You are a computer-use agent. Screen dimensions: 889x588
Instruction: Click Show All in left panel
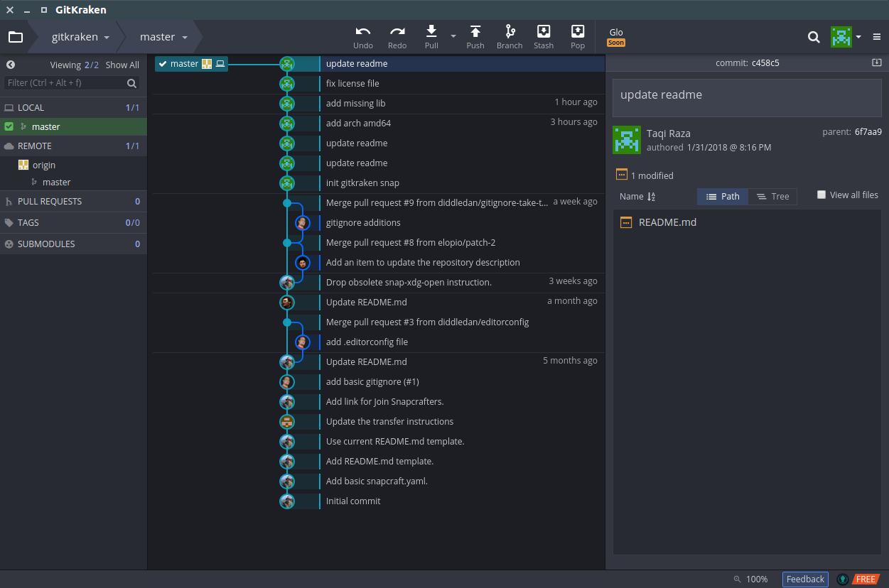click(122, 65)
